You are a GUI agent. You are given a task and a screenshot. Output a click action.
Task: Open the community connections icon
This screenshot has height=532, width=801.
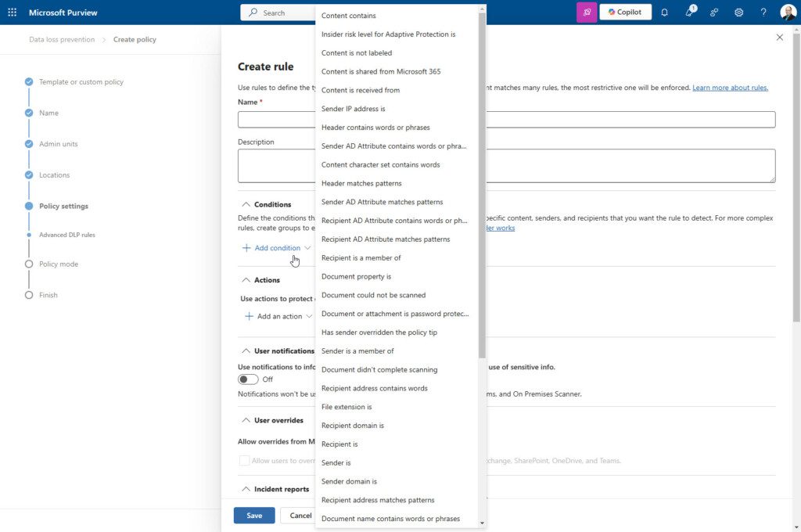click(x=714, y=13)
